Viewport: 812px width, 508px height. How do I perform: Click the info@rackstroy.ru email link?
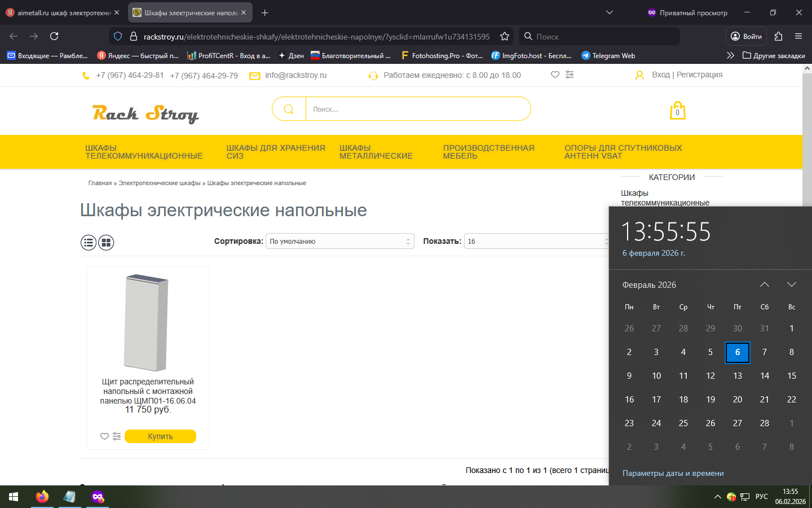pos(296,75)
